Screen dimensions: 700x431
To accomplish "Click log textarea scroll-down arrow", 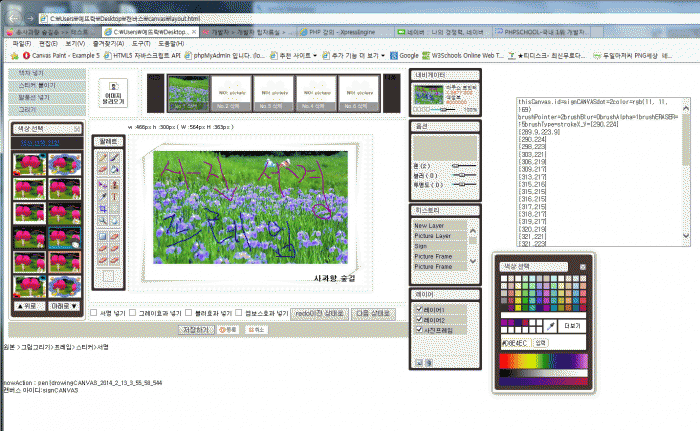I will point(686,235).
